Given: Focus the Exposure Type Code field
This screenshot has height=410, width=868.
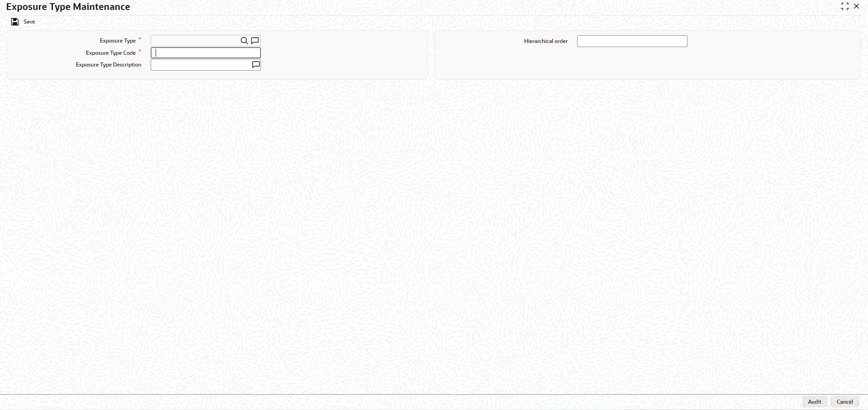Looking at the screenshot, I should point(206,53).
